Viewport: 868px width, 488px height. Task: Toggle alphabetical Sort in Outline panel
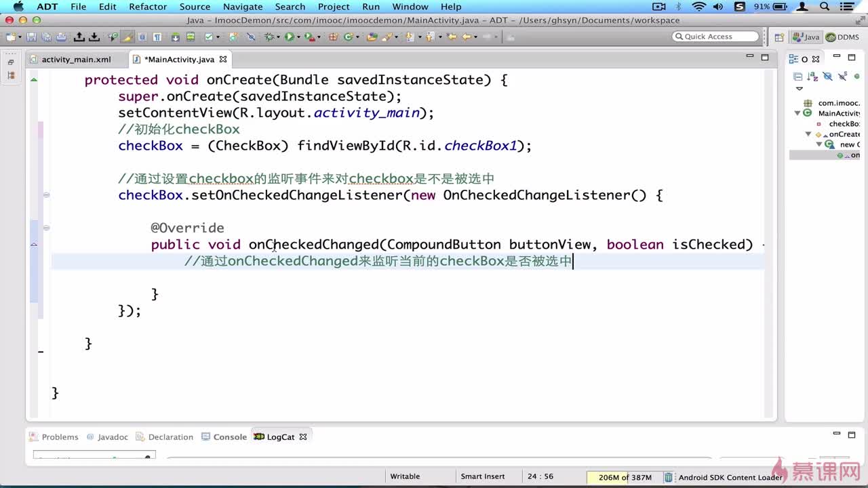click(812, 77)
